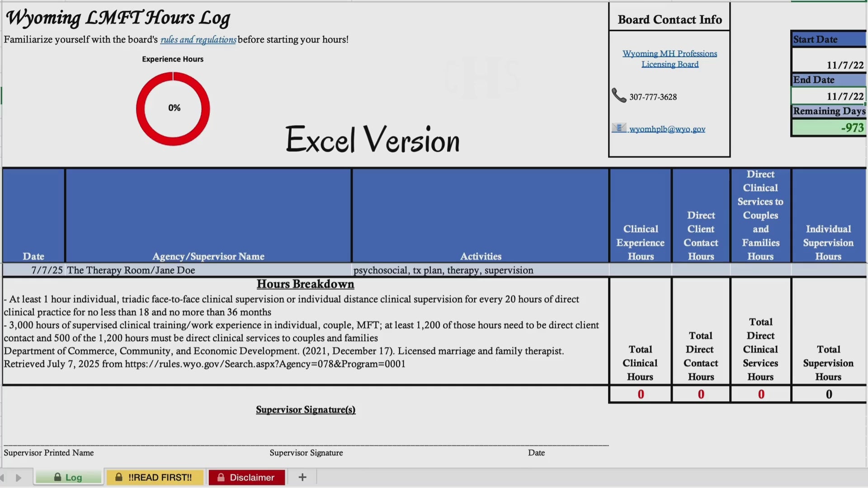868x488 pixels.
Task: Click the lock icon on the Log tab
Action: point(57,477)
